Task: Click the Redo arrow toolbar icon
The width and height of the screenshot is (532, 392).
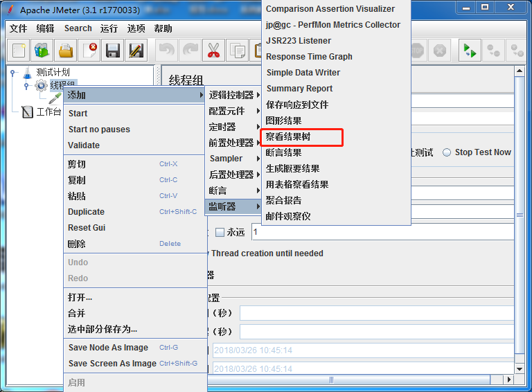Action: click(x=190, y=51)
